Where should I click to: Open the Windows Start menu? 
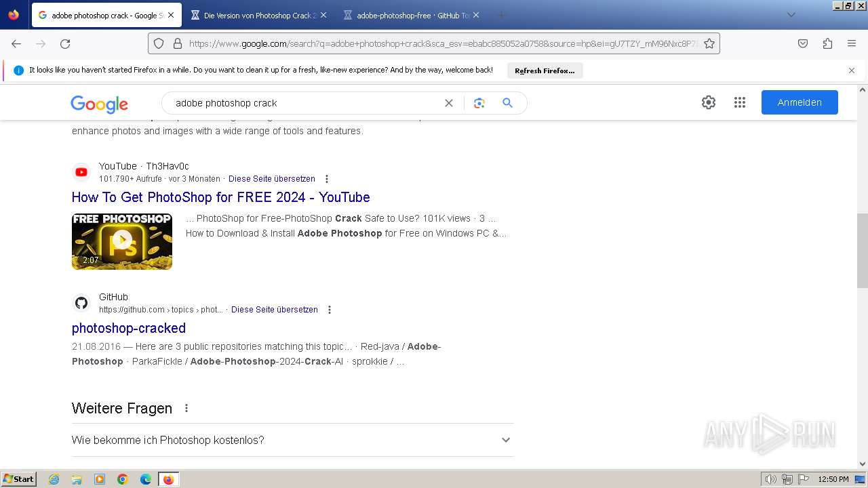19,479
